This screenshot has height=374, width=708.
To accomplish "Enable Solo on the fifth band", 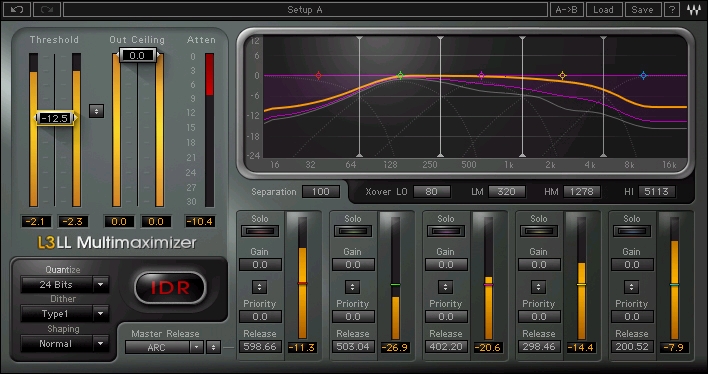I will click(x=632, y=231).
